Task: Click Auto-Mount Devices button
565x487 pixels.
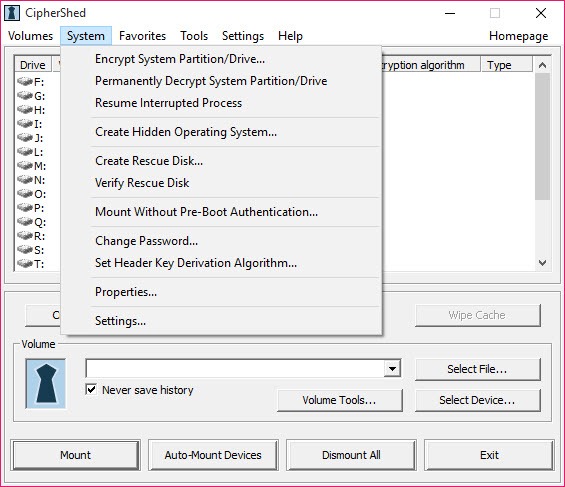Action: [213, 455]
